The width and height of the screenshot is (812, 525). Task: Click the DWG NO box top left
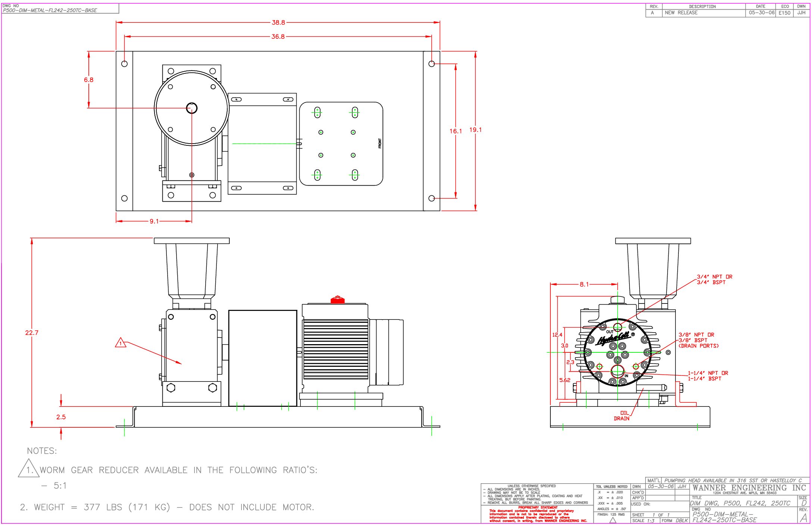pos(60,9)
